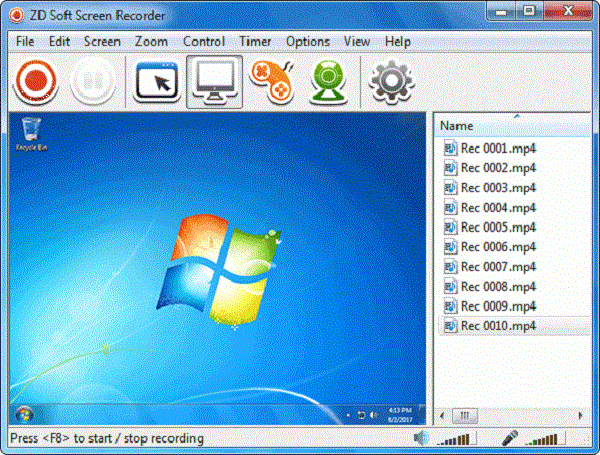
Task: Click the Start orb in the preview
Action: (24, 414)
